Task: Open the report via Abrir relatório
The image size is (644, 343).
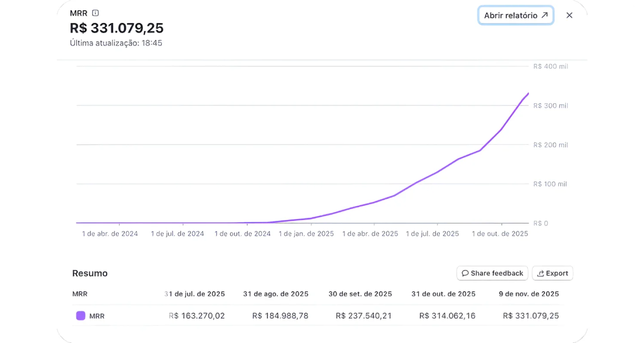Action: [x=515, y=15]
